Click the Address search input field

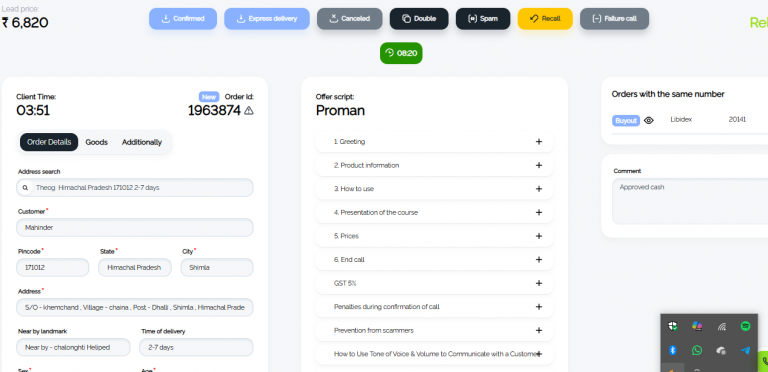[x=135, y=187]
